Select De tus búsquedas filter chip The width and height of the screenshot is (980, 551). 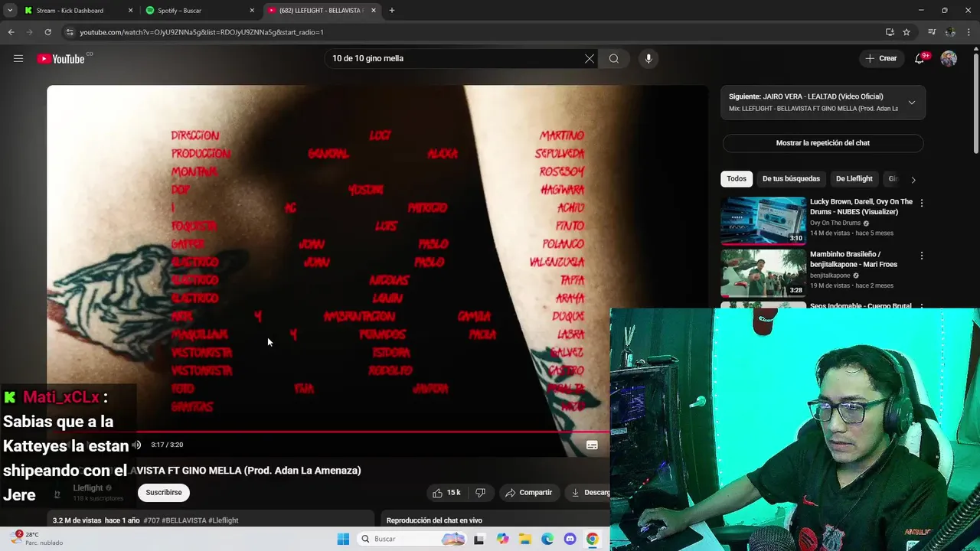[791, 179]
